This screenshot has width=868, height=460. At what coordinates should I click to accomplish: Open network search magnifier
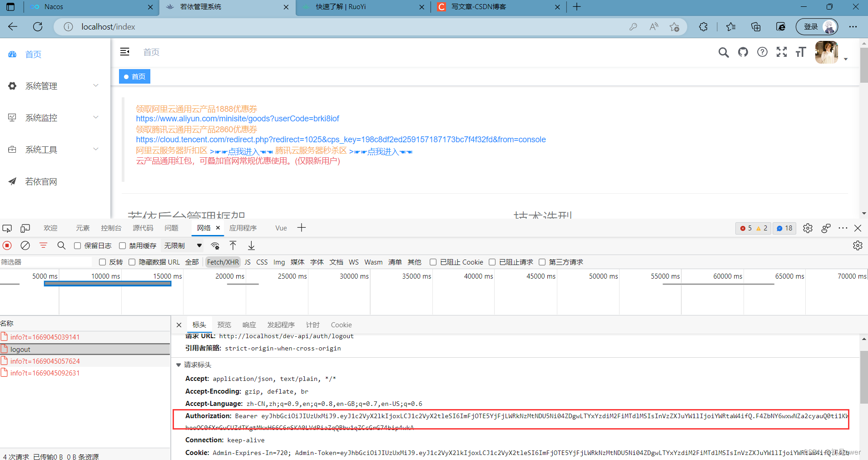tap(61, 245)
